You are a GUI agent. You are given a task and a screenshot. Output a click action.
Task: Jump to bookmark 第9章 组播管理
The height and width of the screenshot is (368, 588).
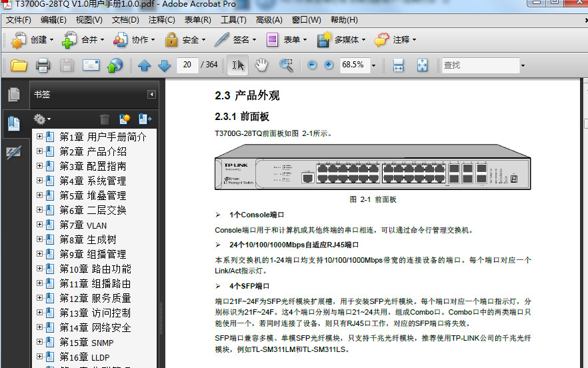(x=93, y=255)
